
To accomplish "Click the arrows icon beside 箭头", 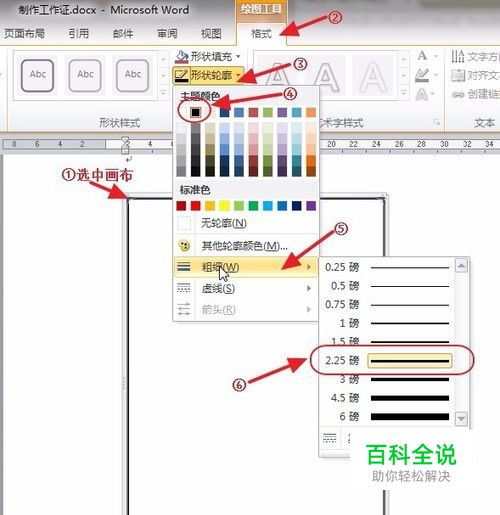I will [x=184, y=309].
